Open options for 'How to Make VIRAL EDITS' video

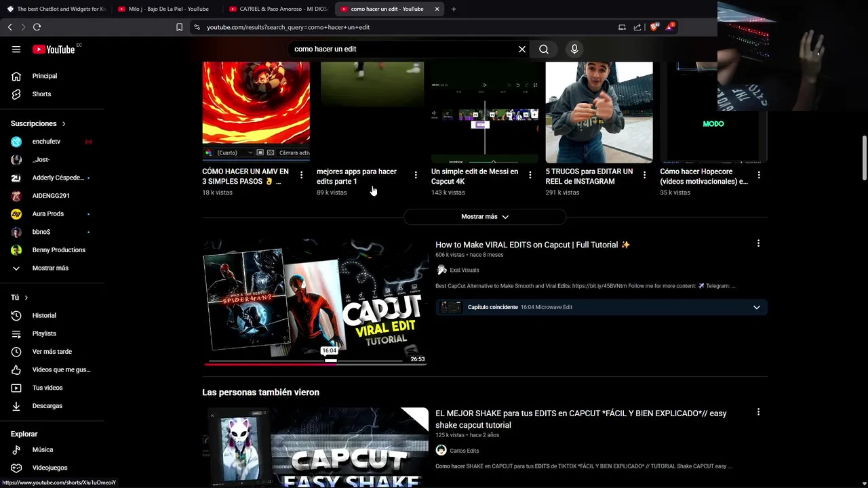[758, 243]
